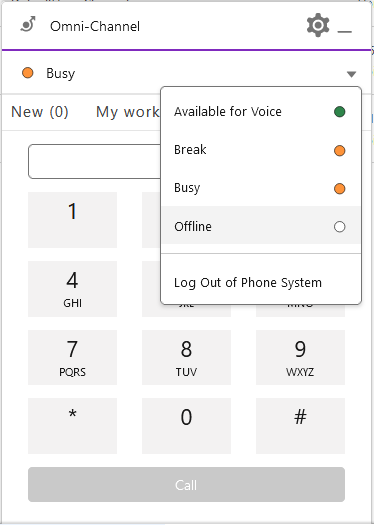Tap the hash # key

pyautogui.click(x=300, y=426)
